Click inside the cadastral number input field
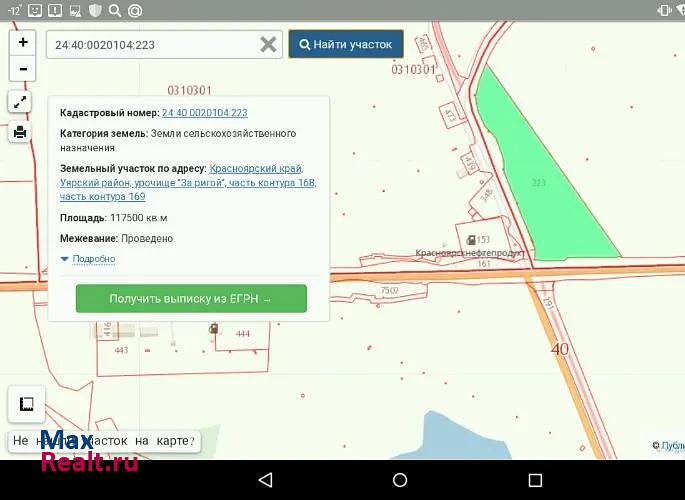The height and width of the screenshot is (500, 685). click(150, 45)
